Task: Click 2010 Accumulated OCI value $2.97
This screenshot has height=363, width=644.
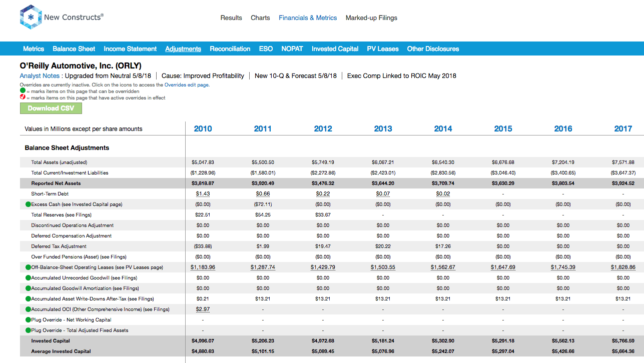Action: [x=203, y=309]
